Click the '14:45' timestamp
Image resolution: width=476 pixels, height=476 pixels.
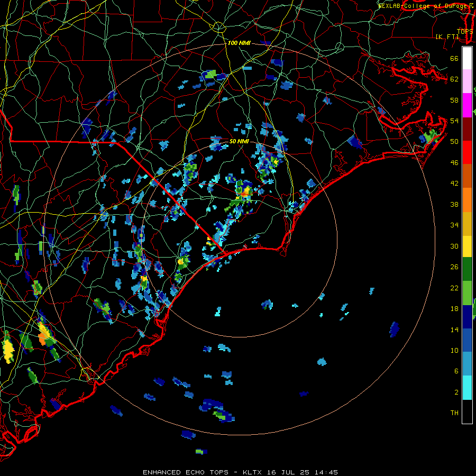(326, 472)
